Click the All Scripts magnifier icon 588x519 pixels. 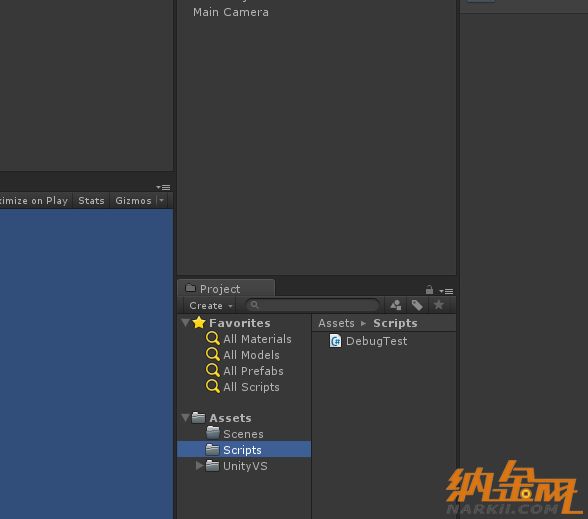pos(213,387)
